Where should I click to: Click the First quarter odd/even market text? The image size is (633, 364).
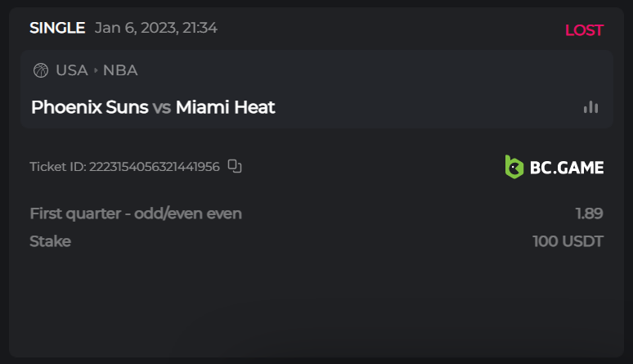pos(136,213)
